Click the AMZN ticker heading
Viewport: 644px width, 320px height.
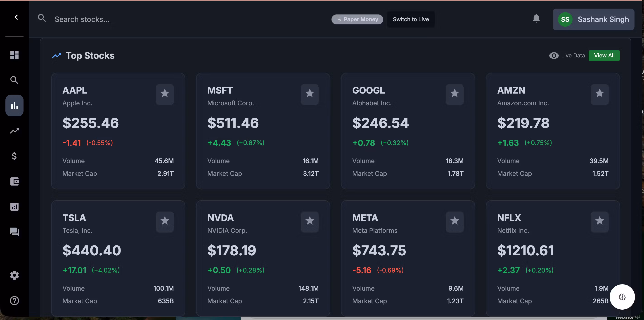point(511,90)
